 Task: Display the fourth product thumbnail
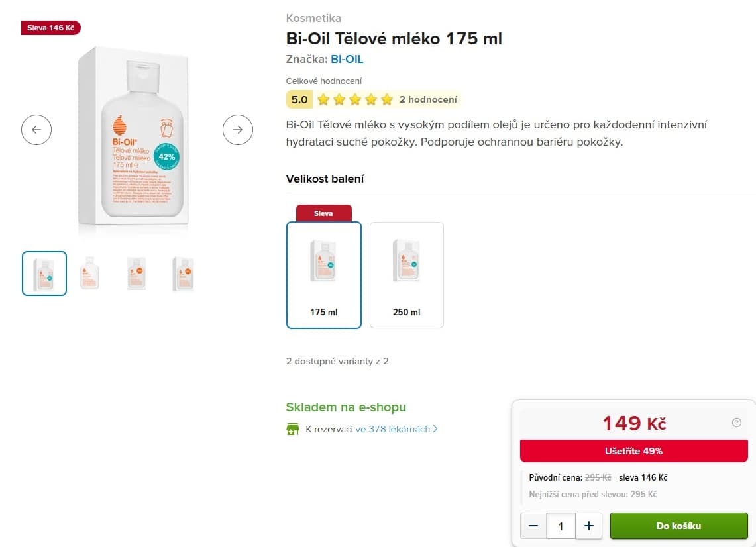(x=183, y=273)
